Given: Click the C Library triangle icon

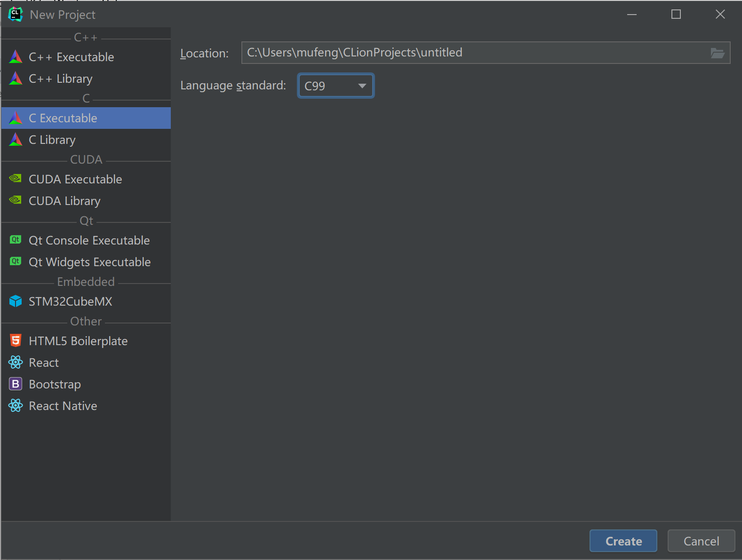Looking at the screenshot, I should click(x=16, y=140).
